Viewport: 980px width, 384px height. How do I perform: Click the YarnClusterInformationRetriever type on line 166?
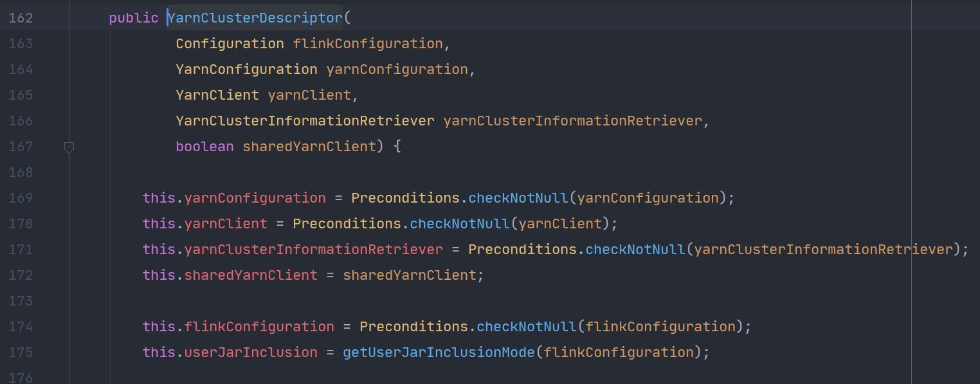click(305, 121)
